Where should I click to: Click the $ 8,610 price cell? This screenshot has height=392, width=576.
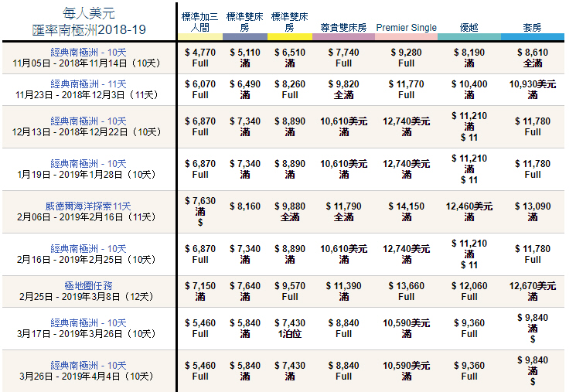click(x=533, y=53)
